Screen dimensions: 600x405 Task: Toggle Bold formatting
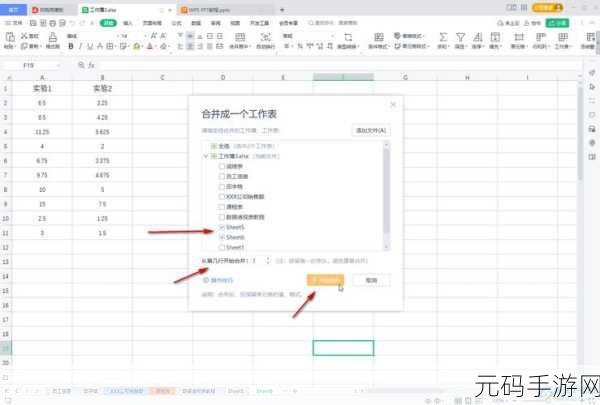coord(71,46)
